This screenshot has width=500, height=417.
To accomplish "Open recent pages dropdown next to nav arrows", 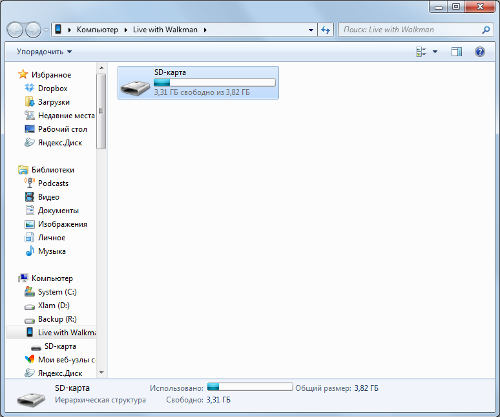I will pyautogui.click(x=46, y=30).
